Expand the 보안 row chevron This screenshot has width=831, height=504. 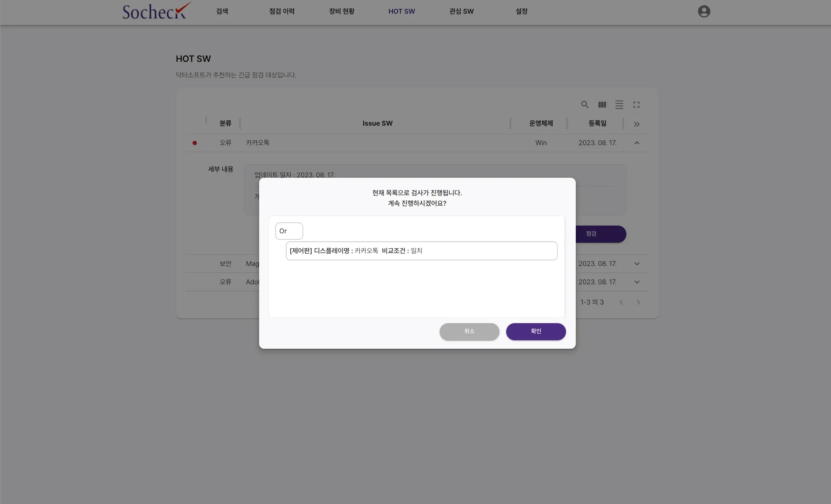point(637,264)
